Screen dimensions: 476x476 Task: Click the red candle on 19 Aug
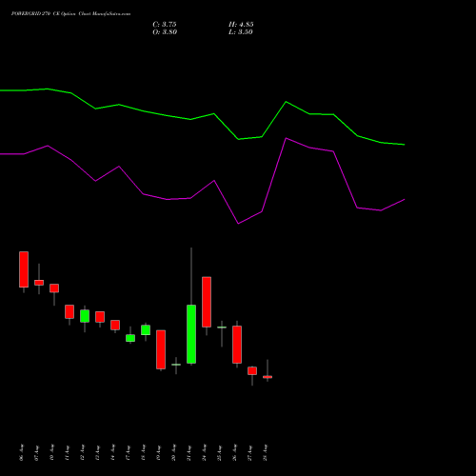pyautogui.click(x=161, y=349)
